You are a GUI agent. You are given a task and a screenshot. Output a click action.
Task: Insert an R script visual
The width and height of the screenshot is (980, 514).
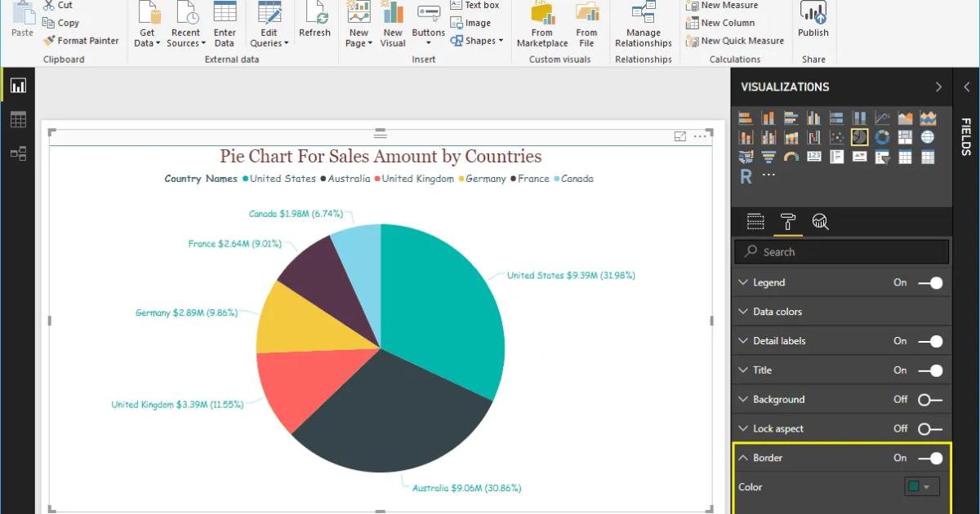pyautogui.click(x=746, y=175)
